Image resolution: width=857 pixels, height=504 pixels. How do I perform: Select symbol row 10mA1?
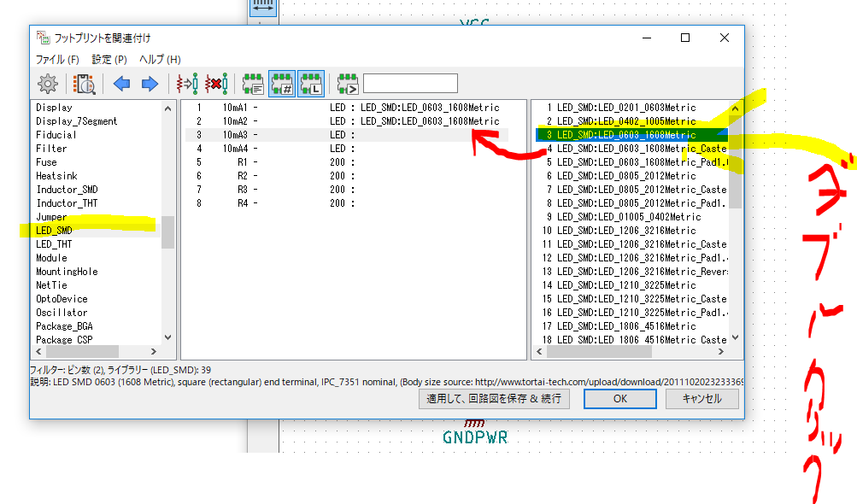347,107
